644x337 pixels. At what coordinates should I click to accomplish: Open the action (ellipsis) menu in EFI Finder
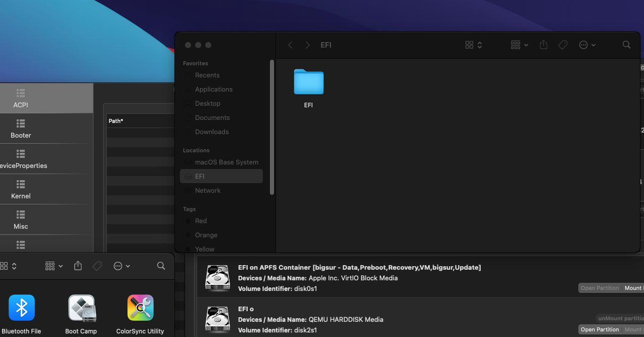tap(587, 45)
